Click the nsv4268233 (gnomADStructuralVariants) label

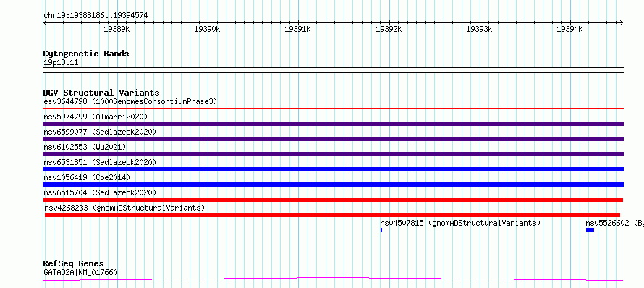click(124, 208)
